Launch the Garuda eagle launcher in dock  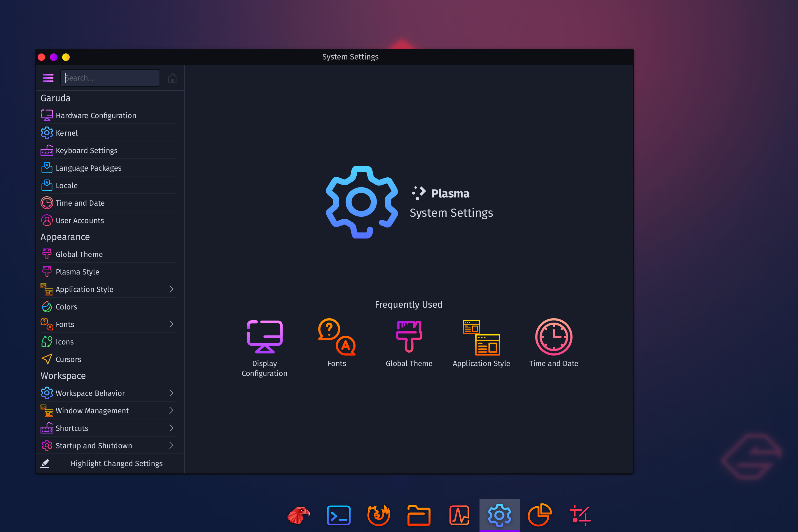(298, 515)
